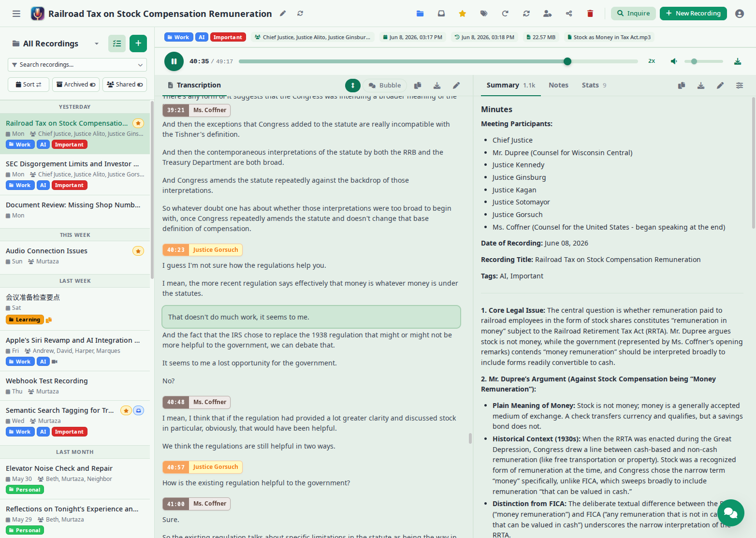756x538 pixels.
Task: Open the speaker edit user icon
Action: click(x=548, y=14)
